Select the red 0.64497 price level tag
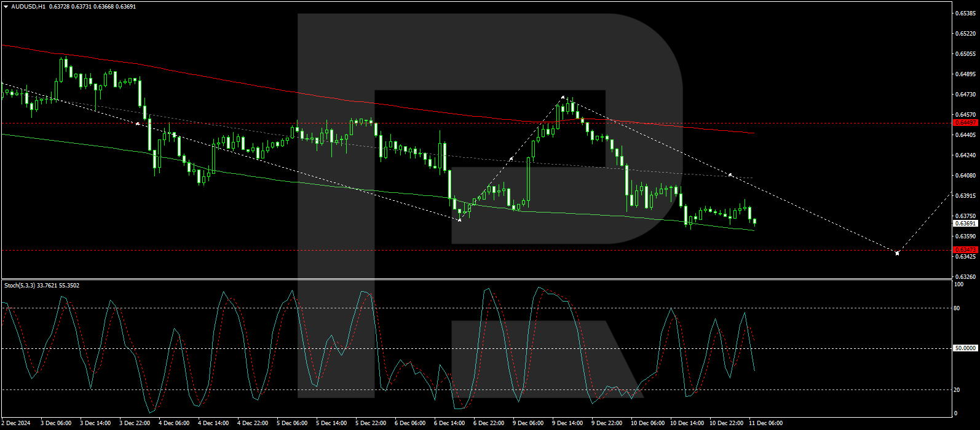 (x=965, y=123)
